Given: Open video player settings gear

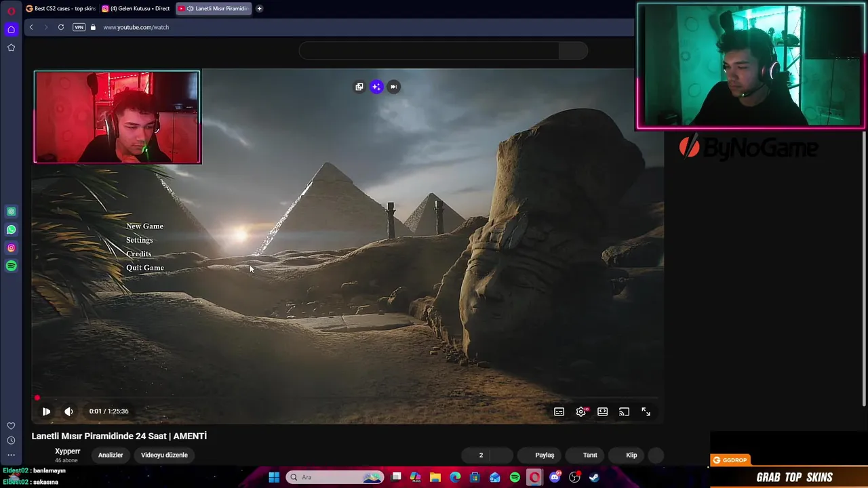Looking at the screenshot, I should 581,411.
